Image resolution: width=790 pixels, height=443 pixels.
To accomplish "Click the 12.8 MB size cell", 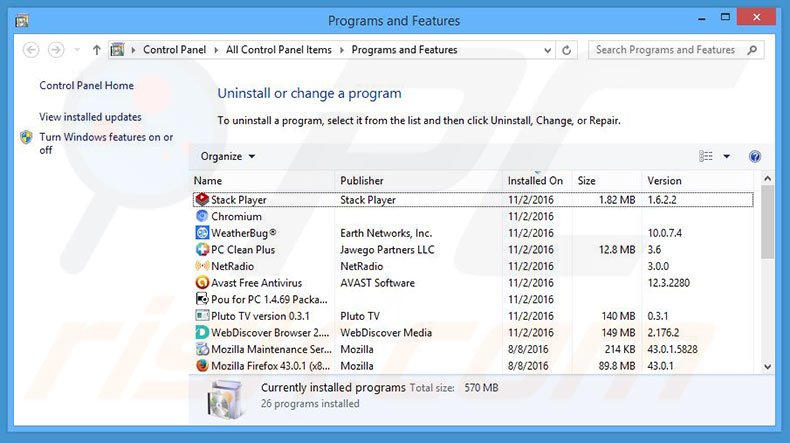I will click(x=617, y=250).
